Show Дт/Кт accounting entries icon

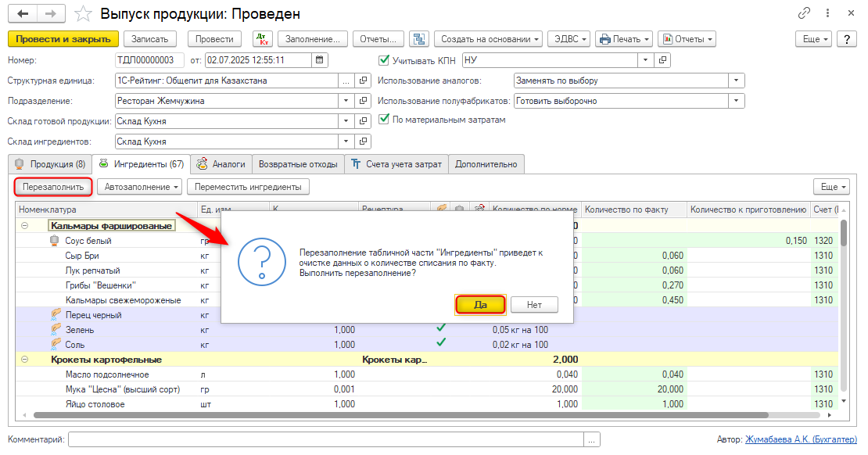point(263,39)
